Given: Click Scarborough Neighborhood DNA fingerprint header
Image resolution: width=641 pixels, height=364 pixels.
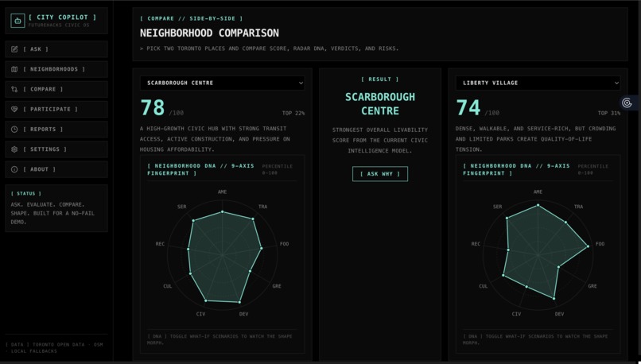Looking at the screenshot, I should click(200, 169).
